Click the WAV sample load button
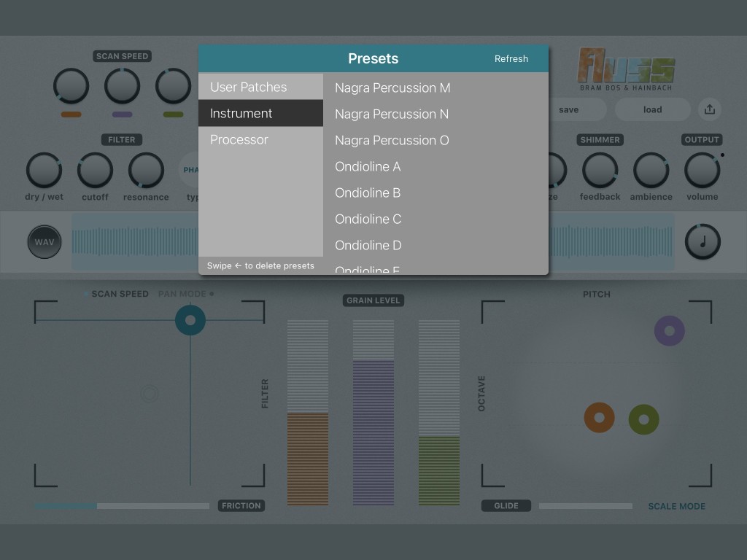Screen dimensions: 747x560 click(x=44, y=242)
